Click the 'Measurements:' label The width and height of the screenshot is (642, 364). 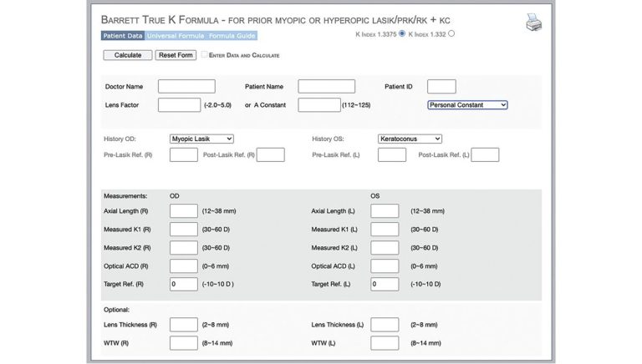(x=125, y=196)
